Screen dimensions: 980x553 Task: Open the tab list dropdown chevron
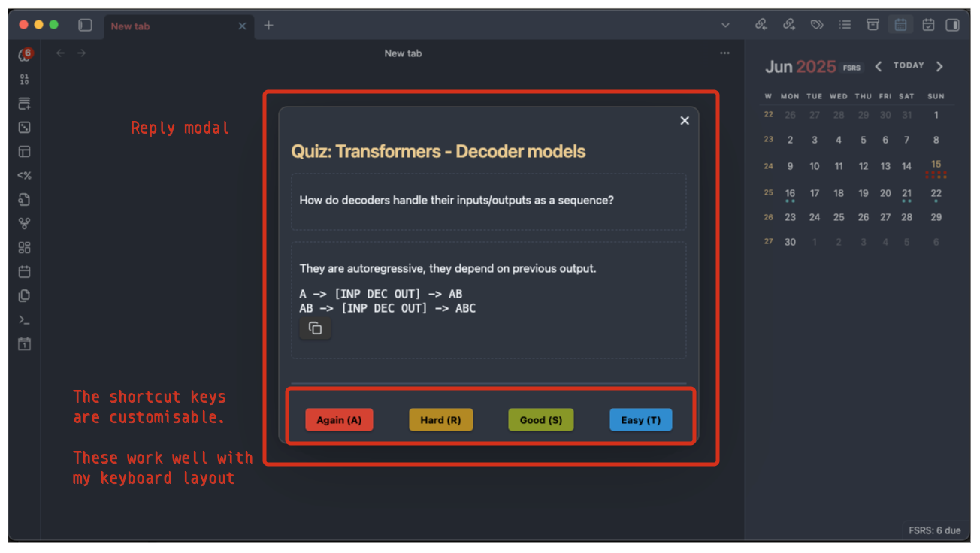point(725,25)
